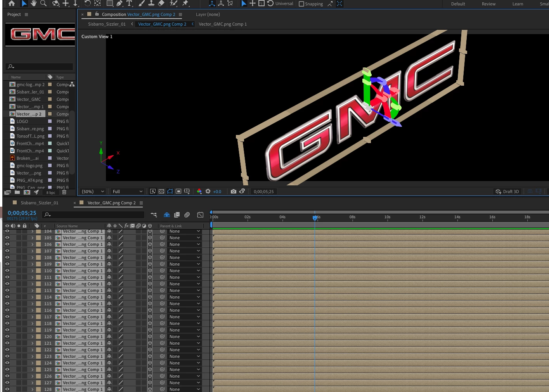
Task: Select the Selection tool arrow
Action: (x=24, y=3)
